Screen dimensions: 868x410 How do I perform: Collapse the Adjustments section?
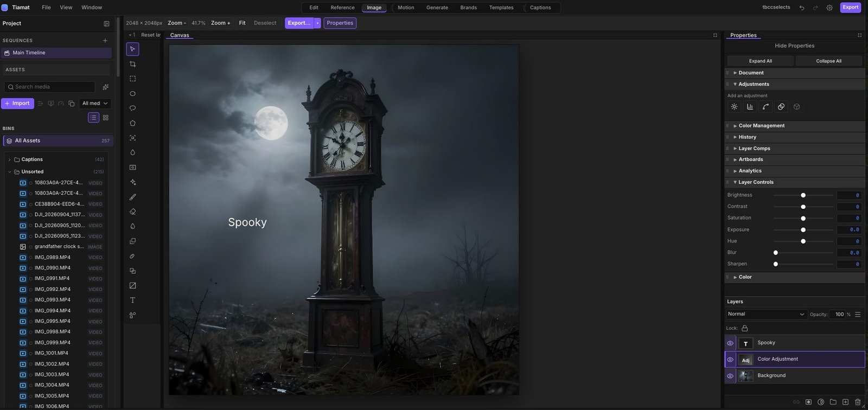pyautogui.click(x=794, y=84)
